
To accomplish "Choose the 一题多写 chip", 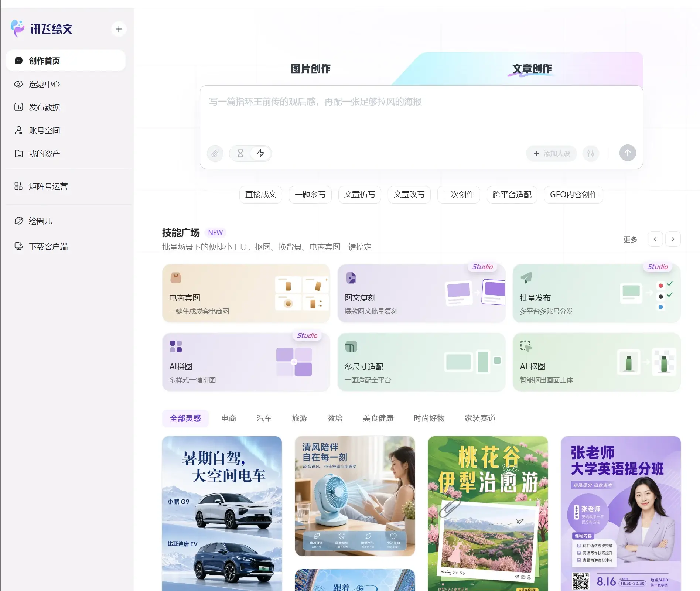I will pos(310,194).
